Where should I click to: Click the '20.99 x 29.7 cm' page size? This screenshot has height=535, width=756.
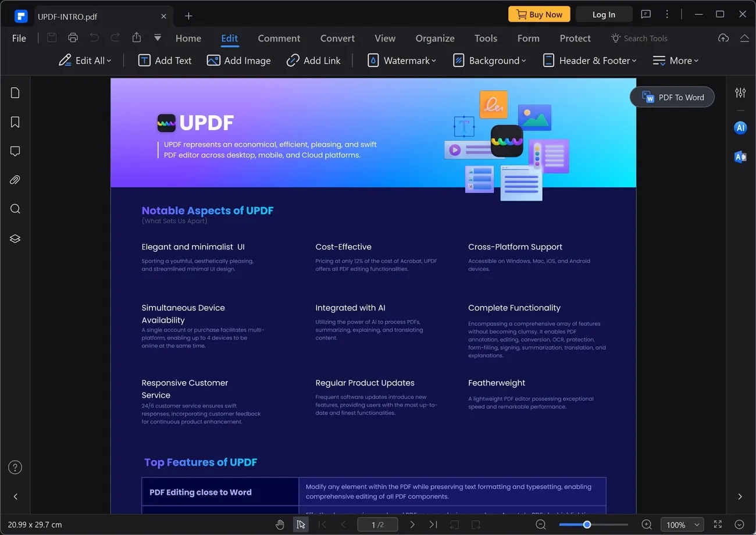click(x=35, y=525)
